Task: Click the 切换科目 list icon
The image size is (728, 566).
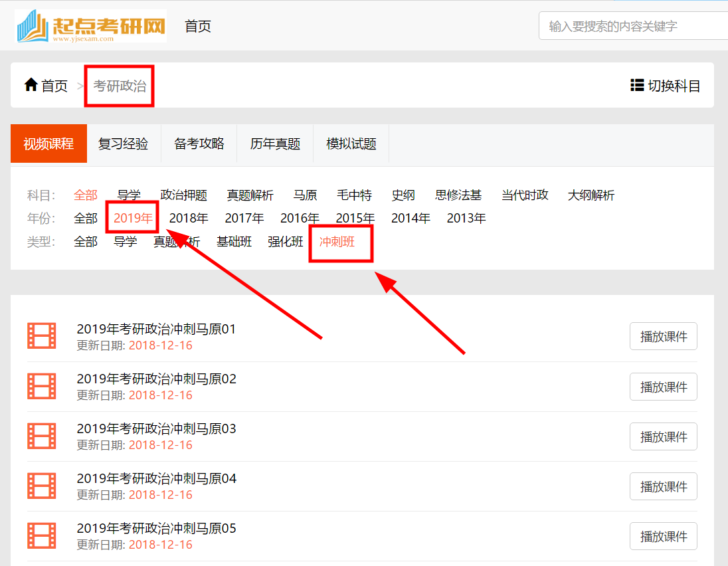Action: 637,85
